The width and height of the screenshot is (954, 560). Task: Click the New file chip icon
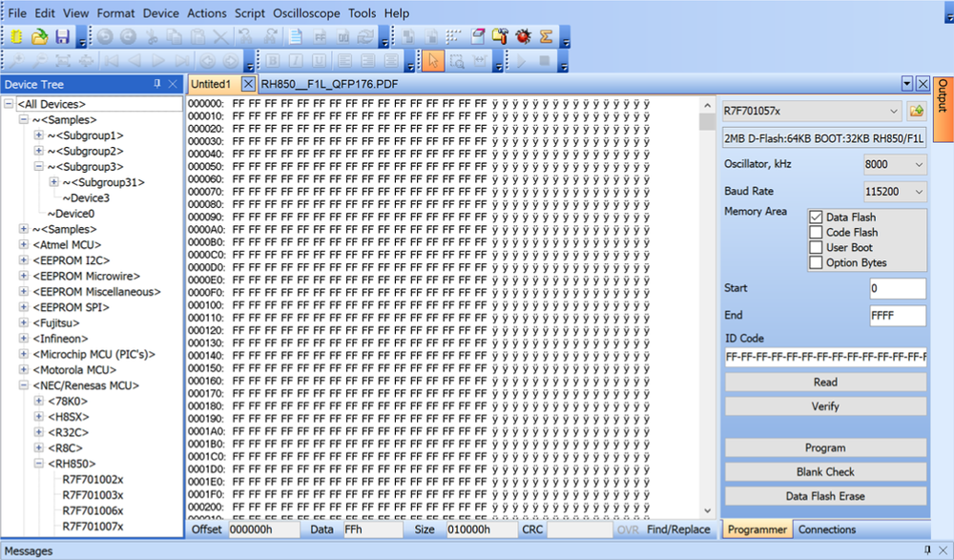pyautogui.click(x=17, y=37)
